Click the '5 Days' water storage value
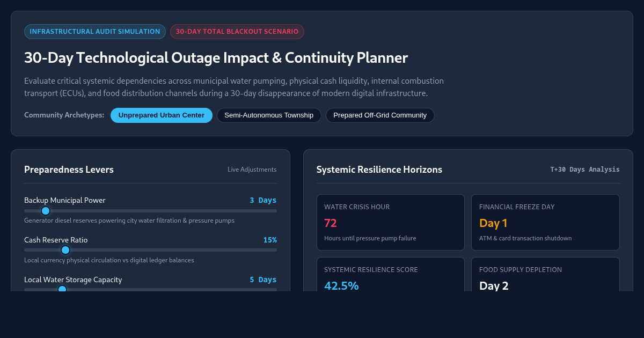This screenshot has width=644, height=338. (x=263, y=280)
